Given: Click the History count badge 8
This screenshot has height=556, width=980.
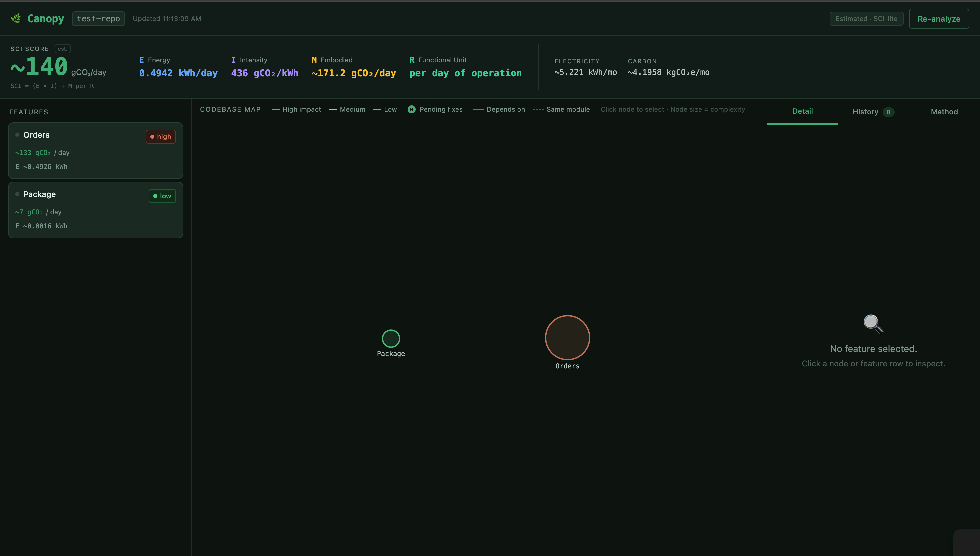Looking at the screenshot, I should tap(888, 112).
